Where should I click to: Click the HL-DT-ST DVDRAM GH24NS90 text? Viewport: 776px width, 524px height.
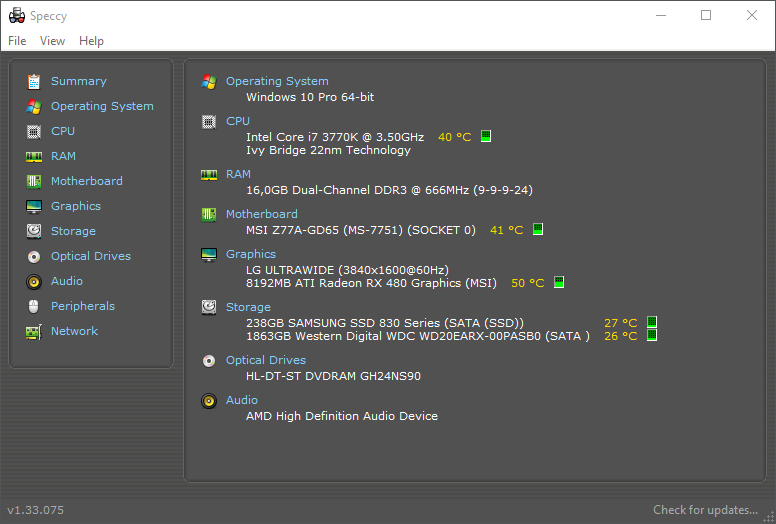pyautogui.click(x=334, y=376)
